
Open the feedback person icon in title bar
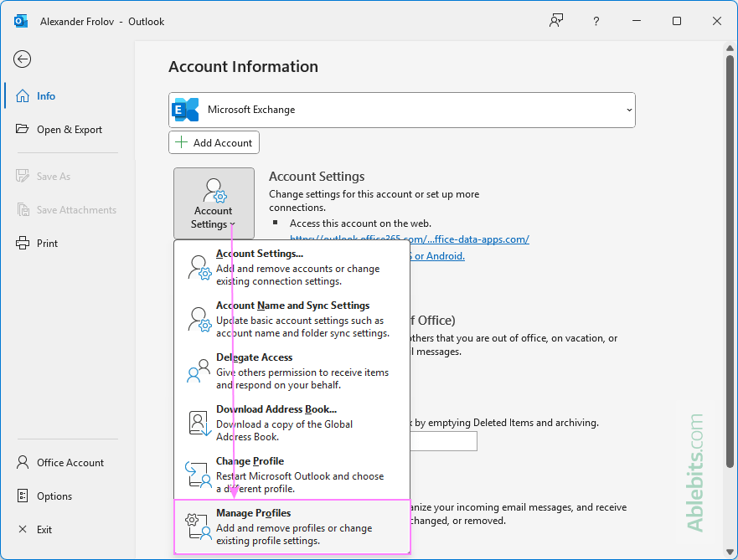pyautogui.click(x=556, y=21)
